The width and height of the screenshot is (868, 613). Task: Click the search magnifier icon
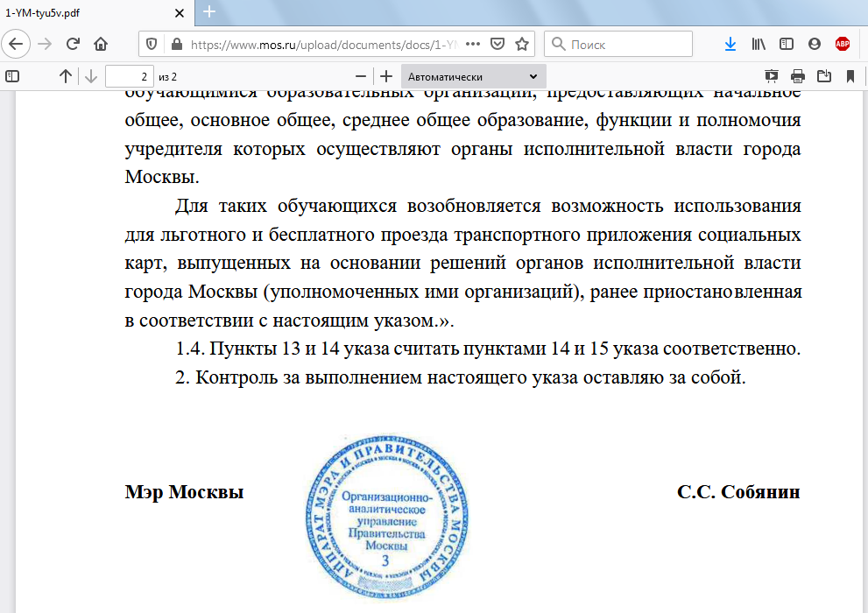click(559, 45)
